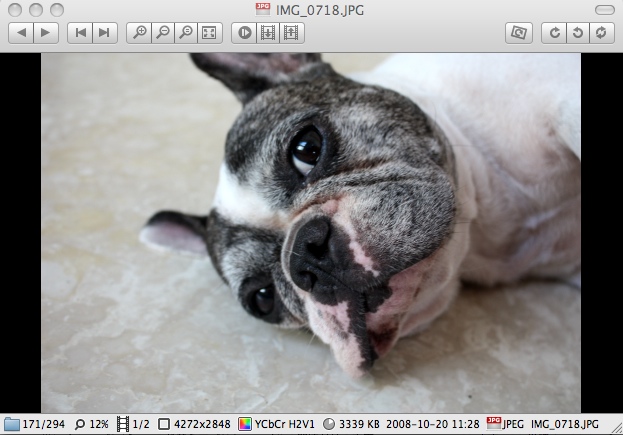
Task: Click the film frame status icon
Action: pos(123,424)
